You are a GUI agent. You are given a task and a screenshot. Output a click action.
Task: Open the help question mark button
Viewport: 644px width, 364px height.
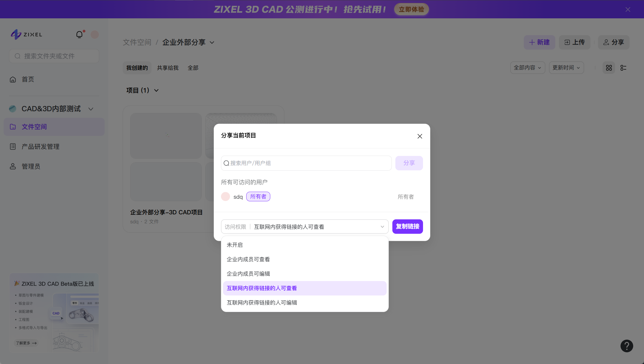(627, 346)
